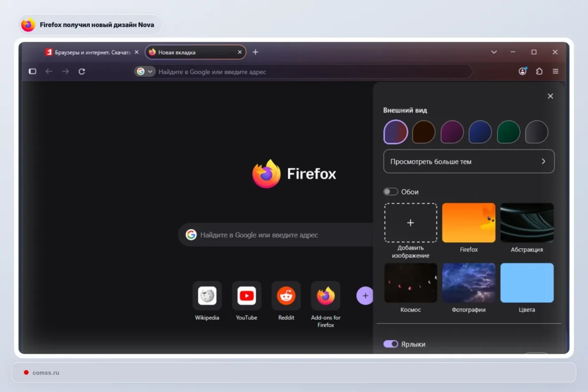Select the Новая вкладка tab
Image resolution: width=588 pixels, height=392 pixels.
pos(196,52)
